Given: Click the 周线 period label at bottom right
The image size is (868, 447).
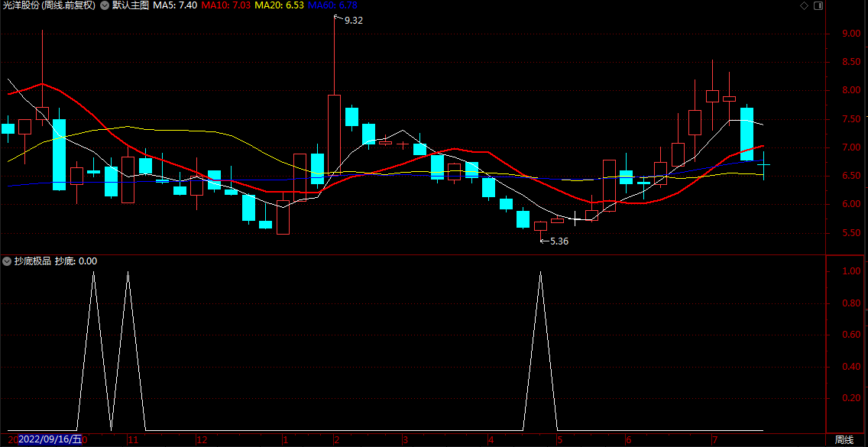Looking at the screenshot, I should click(844, 440).
